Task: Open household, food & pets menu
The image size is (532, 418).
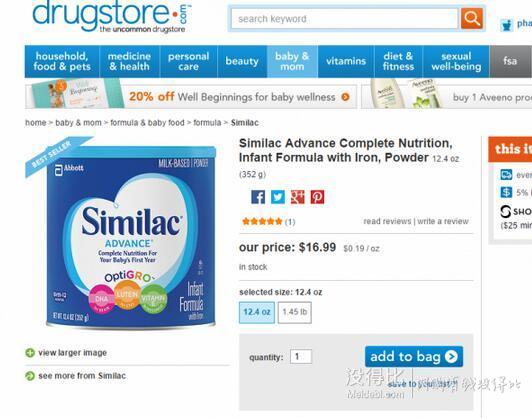Action: (x=62, y=61)
